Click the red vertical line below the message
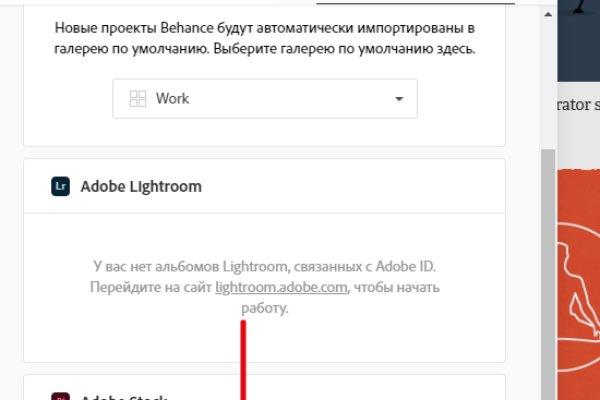 pyautogui.click(x=242, y=360)
